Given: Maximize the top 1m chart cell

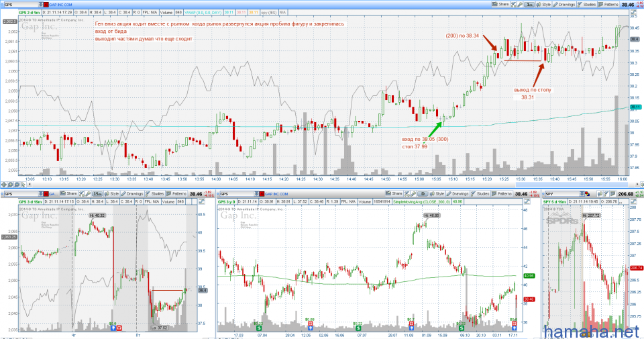Looking at the screenshot, I should [x=634, y=12].
